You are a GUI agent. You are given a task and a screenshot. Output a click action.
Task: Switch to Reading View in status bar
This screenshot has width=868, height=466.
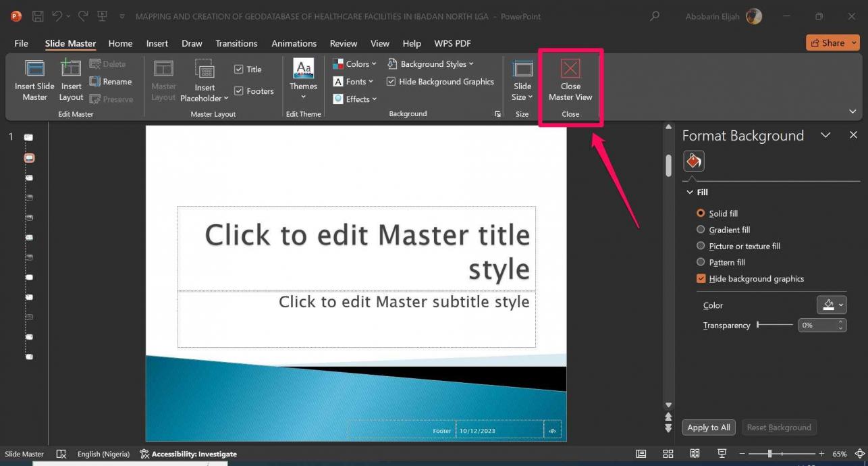click(695, 454)
